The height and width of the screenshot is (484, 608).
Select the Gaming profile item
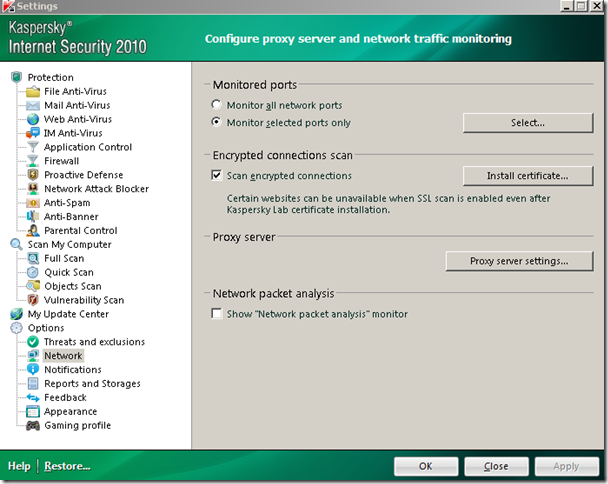(x=78, y=425)
